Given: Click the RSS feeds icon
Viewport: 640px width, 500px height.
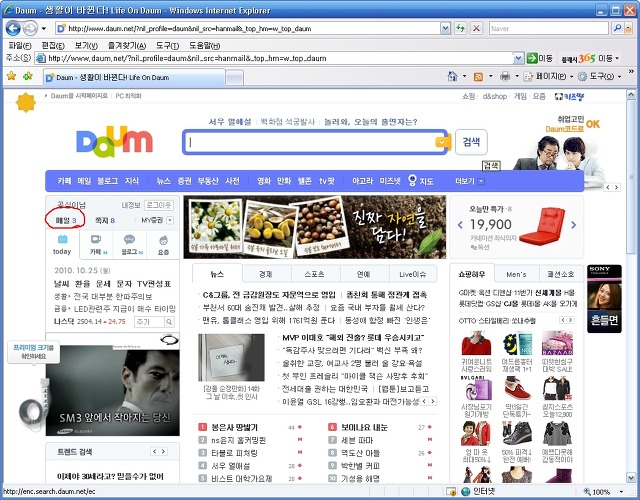Looking at the screenshot, I should point(478,76).
